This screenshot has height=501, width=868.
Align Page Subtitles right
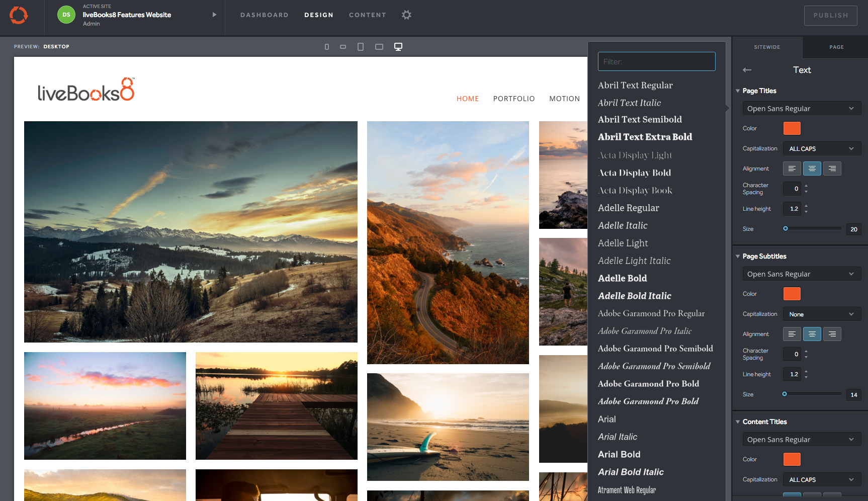click(832, 334)
